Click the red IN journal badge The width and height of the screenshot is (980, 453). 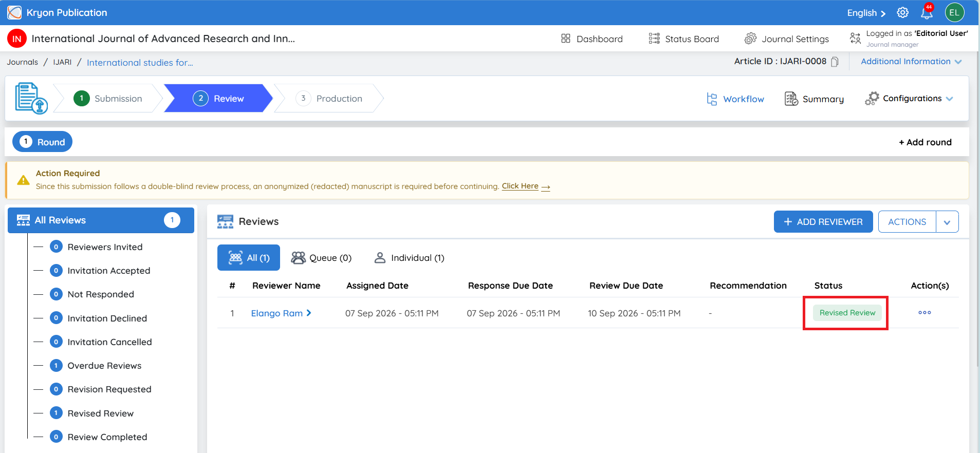(x=17, y=39)
